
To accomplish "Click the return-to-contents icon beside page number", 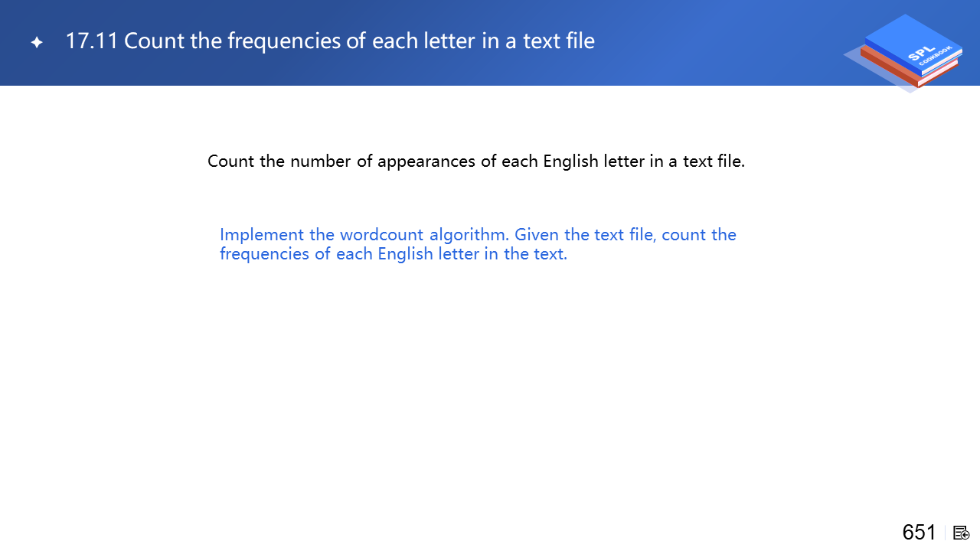I will (962, 533).
